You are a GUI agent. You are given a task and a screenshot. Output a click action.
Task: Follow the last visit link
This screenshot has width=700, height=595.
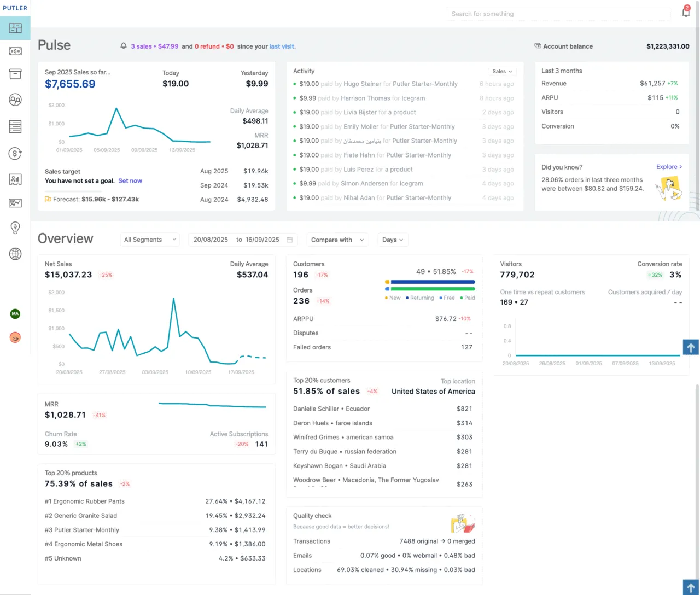point(282,46)
